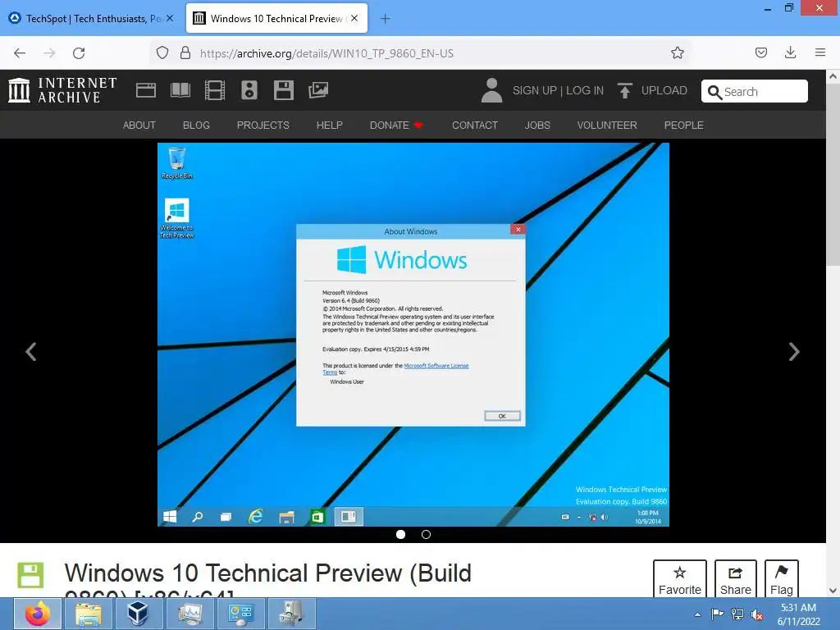Viewport: 840px width, 630px height.
Task: Click muted volume tray icon
Action: pos(757,614)
